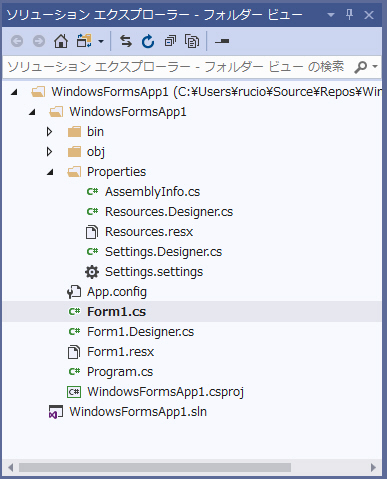Select Resources.Designer.cs file
387x479 pixels.
click(169, 212)
